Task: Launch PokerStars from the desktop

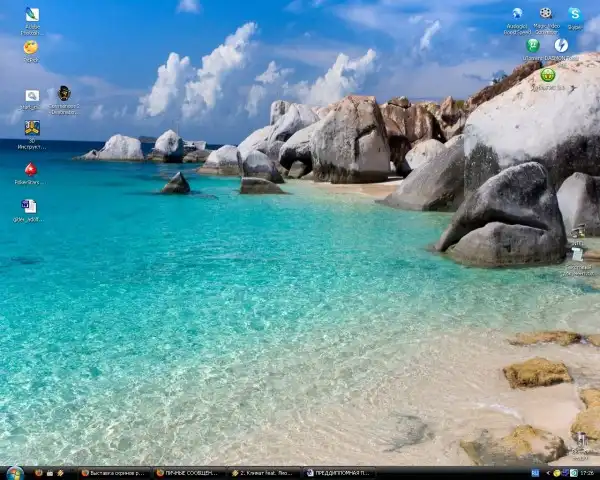Action: click(x=30, y=169)
